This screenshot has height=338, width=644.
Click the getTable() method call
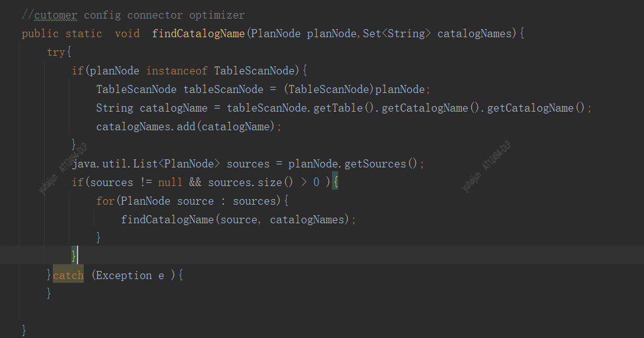point(344,108)
